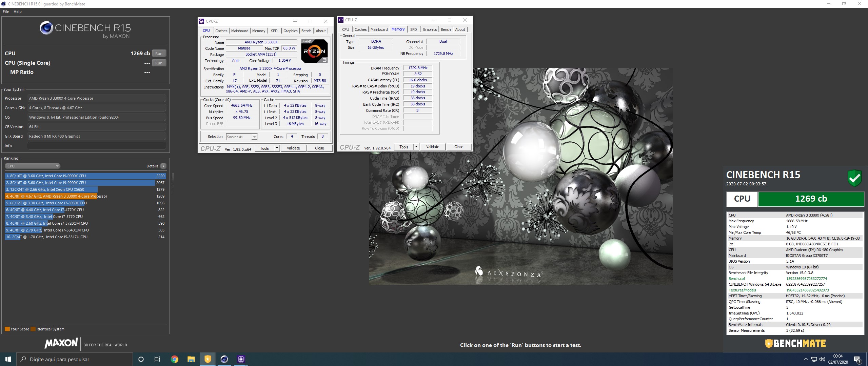The image size is (868, 366).
Task: Click the left CPU-Z window title icon
Action: coord(201,21)
